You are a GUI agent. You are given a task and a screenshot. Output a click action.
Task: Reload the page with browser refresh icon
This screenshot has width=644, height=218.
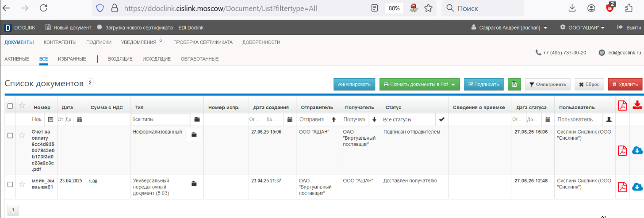coord(43,8)
